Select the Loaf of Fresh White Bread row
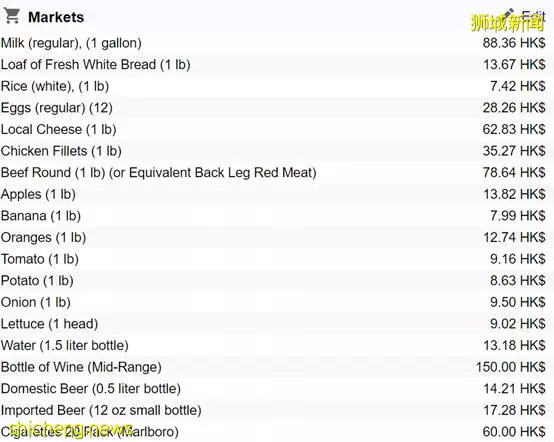Viewport: 554px width, 442px height. (277, 65)
